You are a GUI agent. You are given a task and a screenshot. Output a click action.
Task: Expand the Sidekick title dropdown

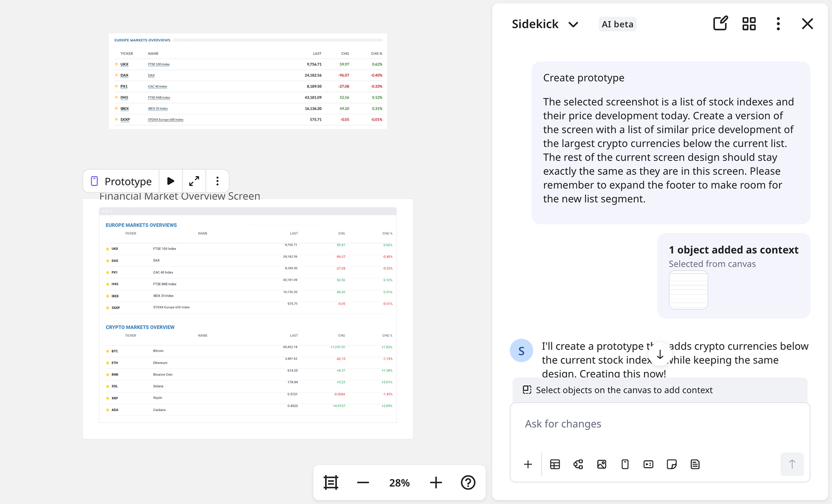click(x=573, y=24)
